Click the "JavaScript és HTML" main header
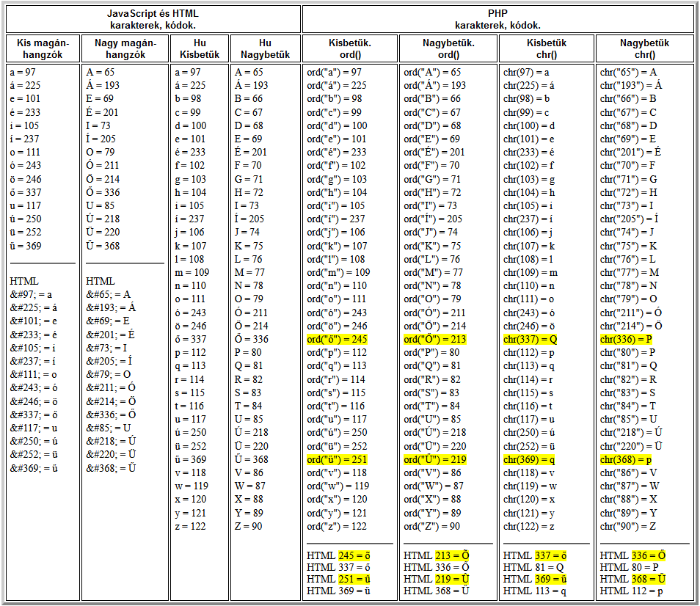The height and width of the screenshot is (606, 700). click(153, 19)
